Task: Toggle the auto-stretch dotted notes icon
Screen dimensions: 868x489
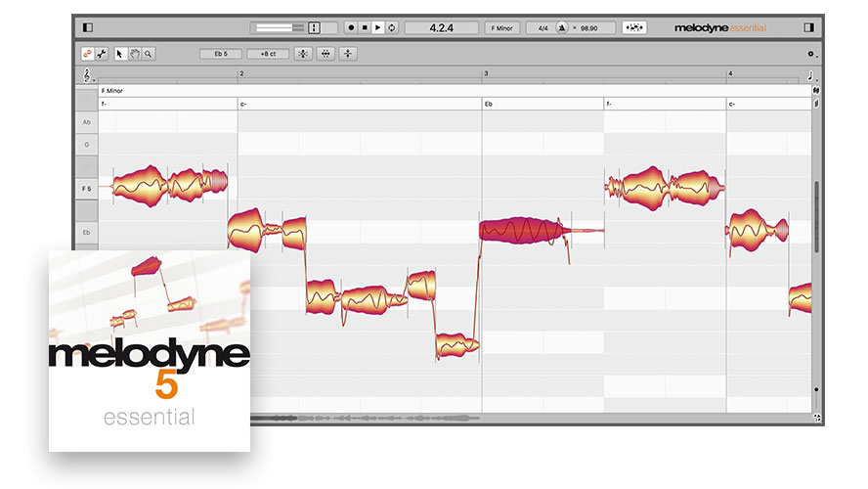Action: click(x=633, y=27)
